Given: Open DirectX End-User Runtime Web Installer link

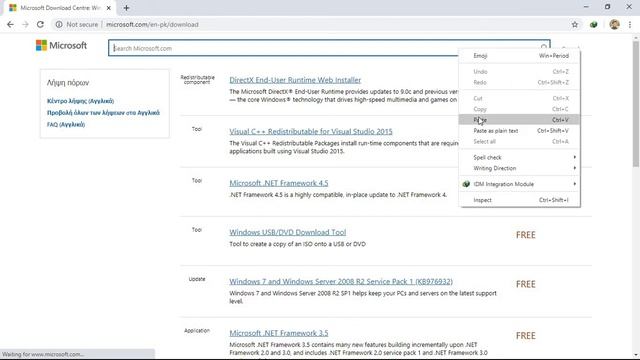Looking at the screenshot, I should pyautogui.click(x=295, y=80).
